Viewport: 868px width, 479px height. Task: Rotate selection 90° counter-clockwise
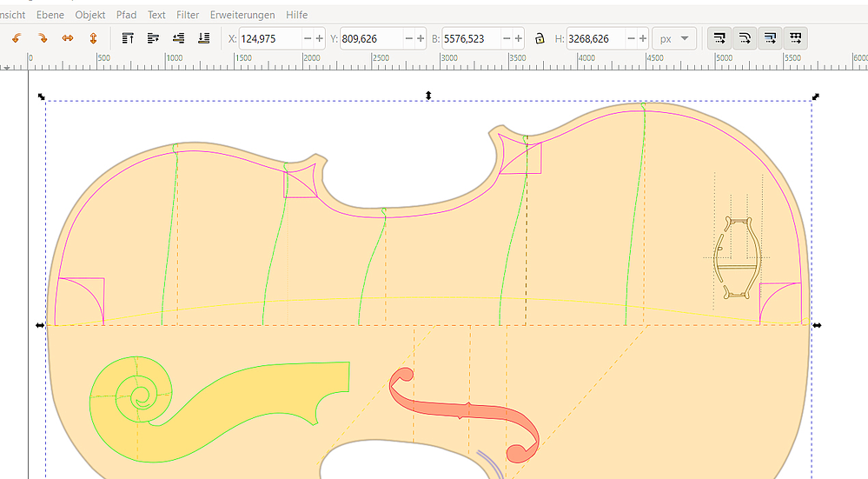coord(16,38)
